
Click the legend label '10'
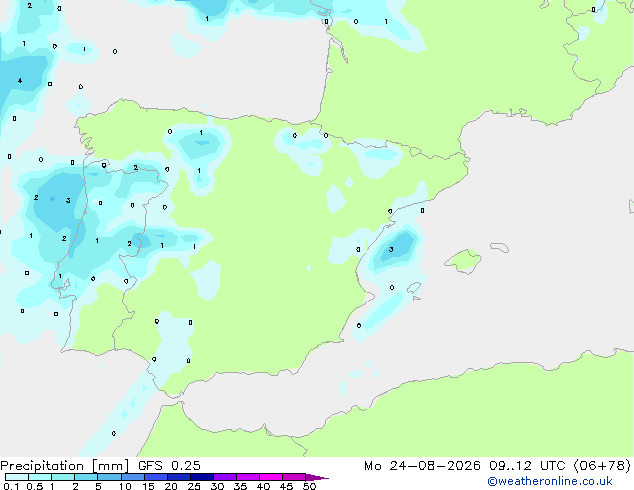pos(125,486)
